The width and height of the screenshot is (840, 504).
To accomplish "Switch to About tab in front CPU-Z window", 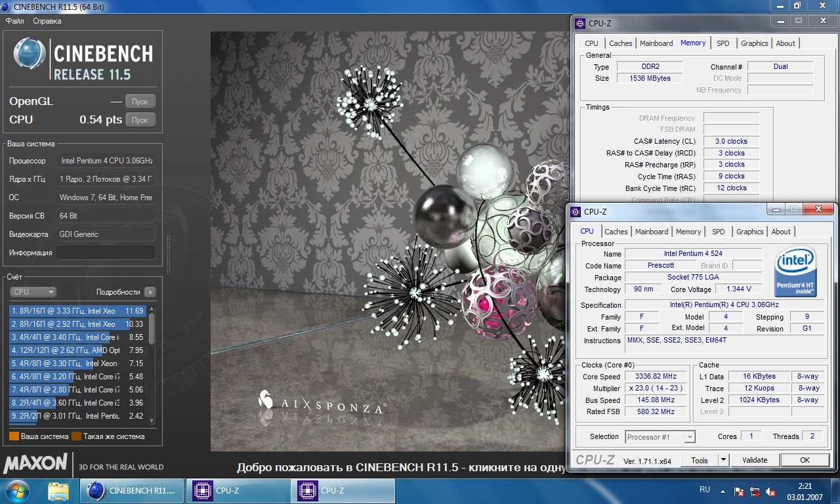I will (x=781, y=232).
